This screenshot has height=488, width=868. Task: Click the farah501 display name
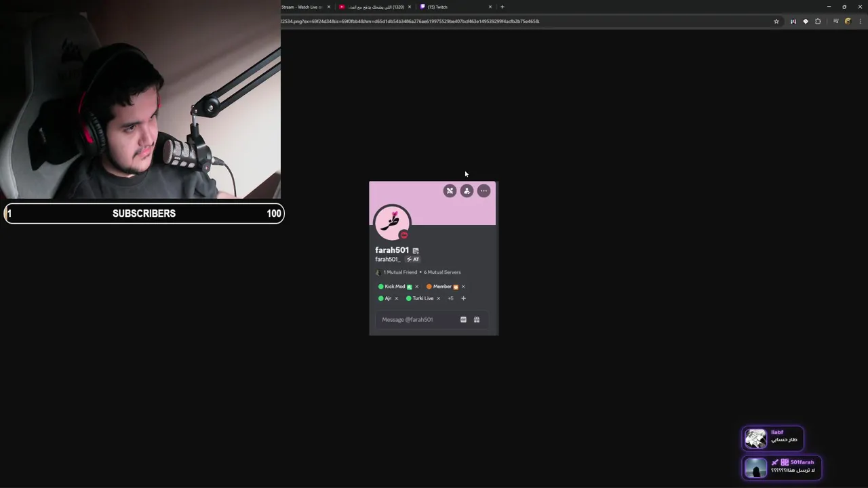[392, 250]
